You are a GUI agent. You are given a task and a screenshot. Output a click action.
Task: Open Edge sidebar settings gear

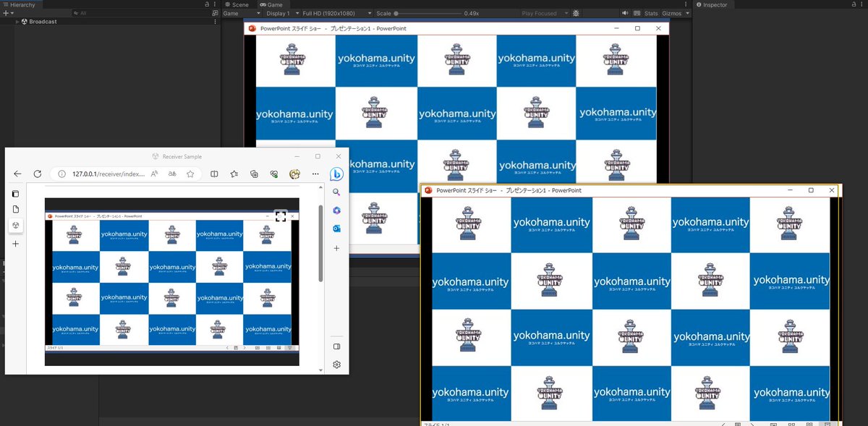tap(336, 363)
